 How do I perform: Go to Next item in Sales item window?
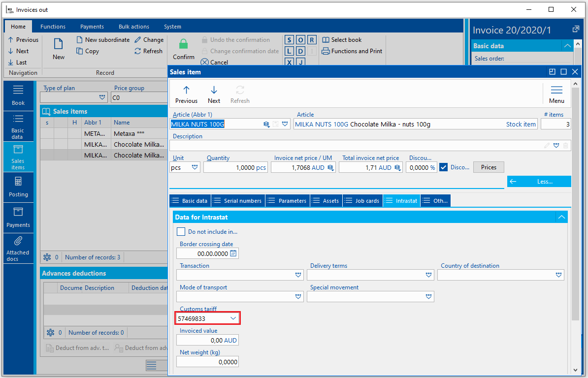(x=214, y=94)
